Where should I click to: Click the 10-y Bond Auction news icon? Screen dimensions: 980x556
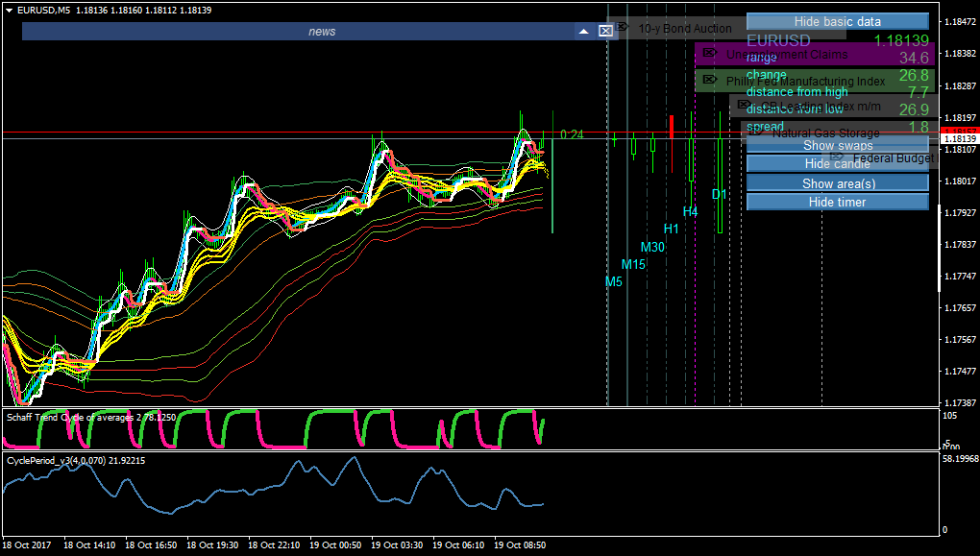tap(622, 27)
